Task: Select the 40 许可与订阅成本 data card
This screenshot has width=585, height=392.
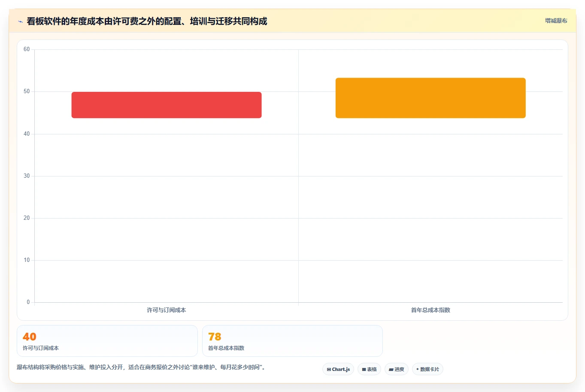Action: tap(107, 341)
